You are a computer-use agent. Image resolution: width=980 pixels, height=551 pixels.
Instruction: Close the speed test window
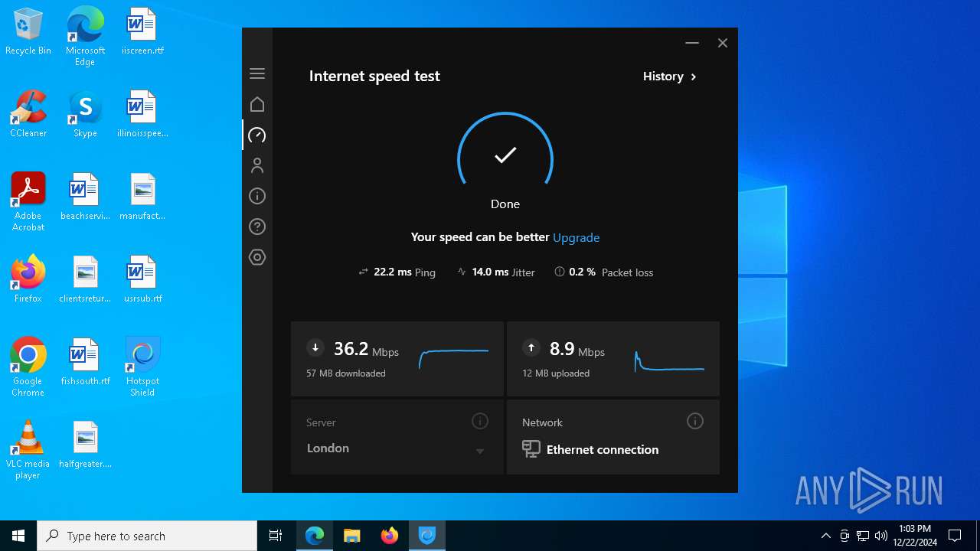coord(722,43)
